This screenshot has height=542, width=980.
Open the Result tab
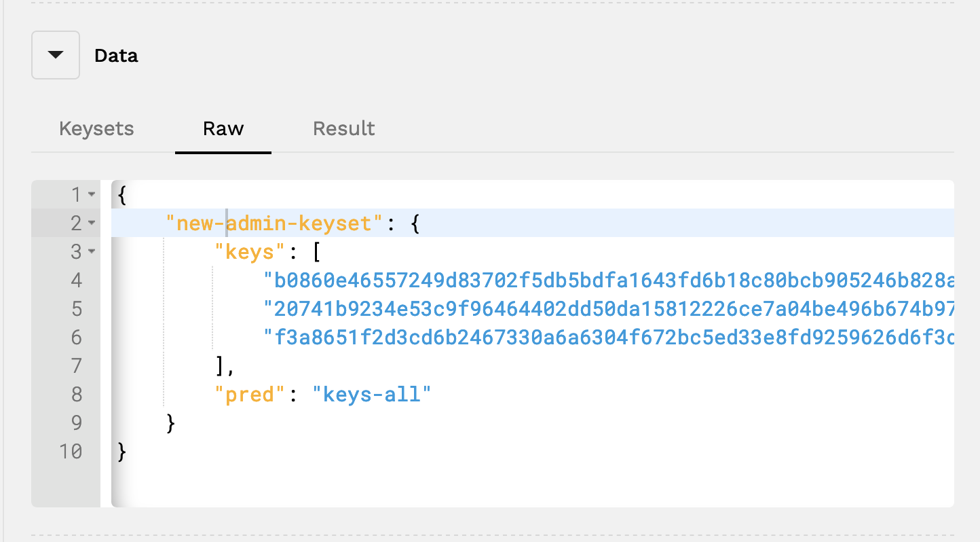coord(344,128)
